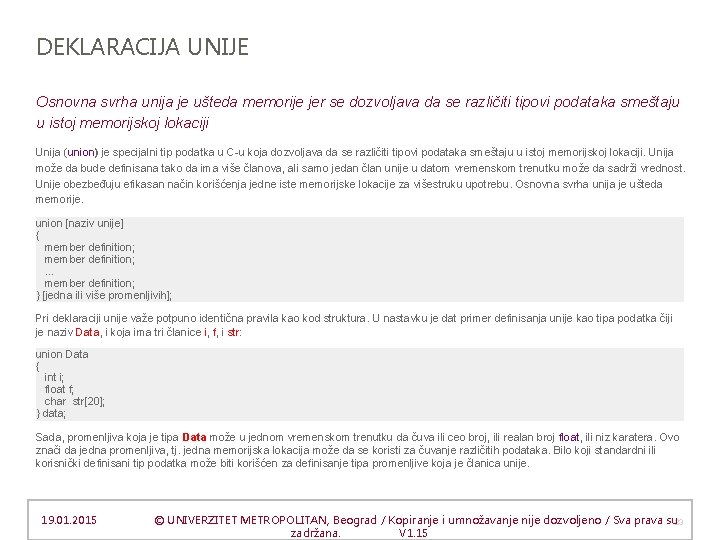720x540 pixels.
Task: Click the footer date 19.01.2015
Action: coord(69,520)
